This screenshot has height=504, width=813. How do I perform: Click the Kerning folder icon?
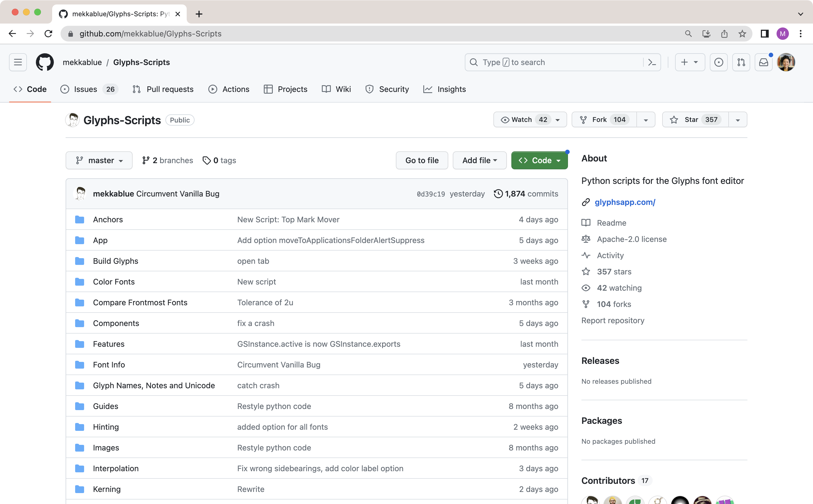pos(79,489)
